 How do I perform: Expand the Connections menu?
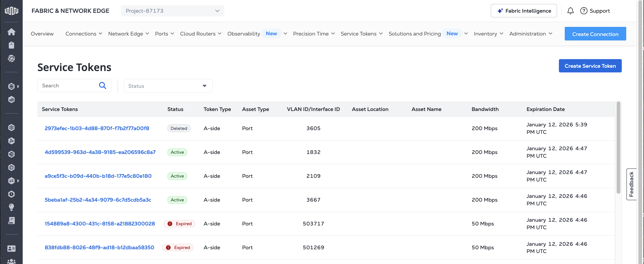(x=83, y=34)
